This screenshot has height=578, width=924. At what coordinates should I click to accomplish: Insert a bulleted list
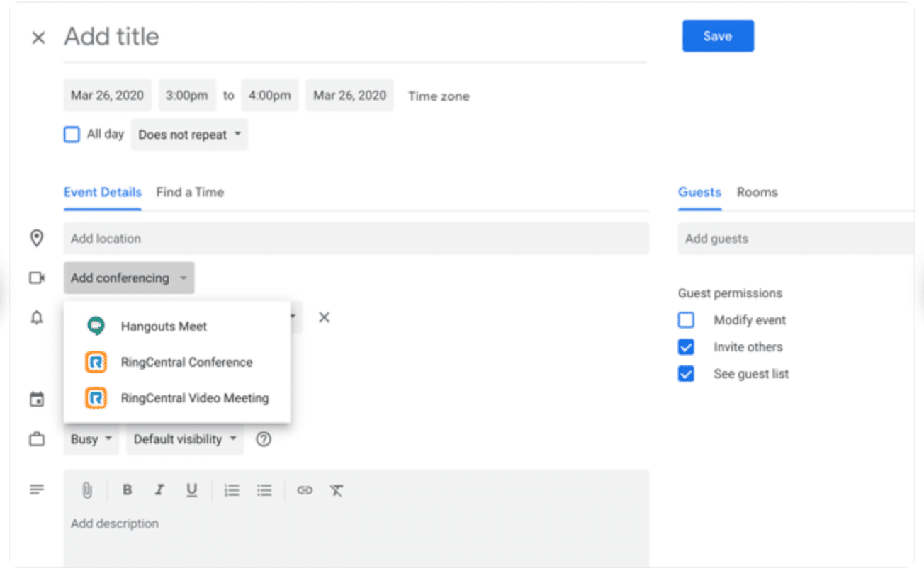pyautogui.click(x=264, y=490)
